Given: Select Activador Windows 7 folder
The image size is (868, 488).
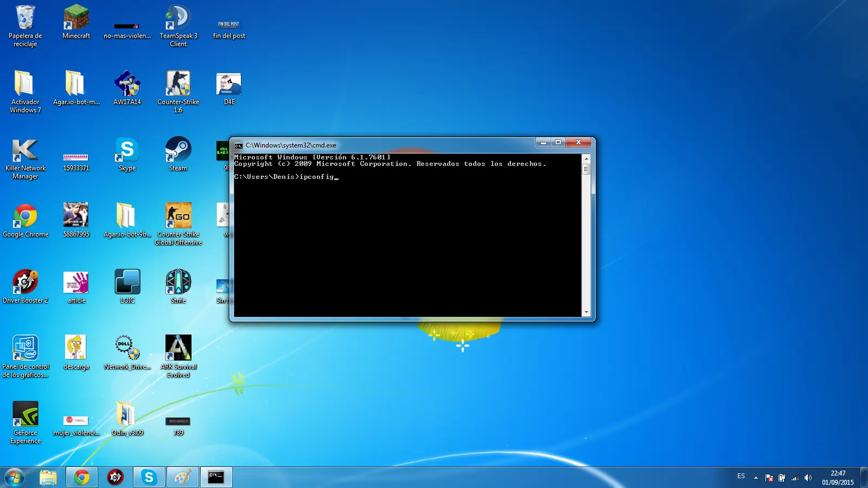Looking at the screenshot, I should pos(25,91).
